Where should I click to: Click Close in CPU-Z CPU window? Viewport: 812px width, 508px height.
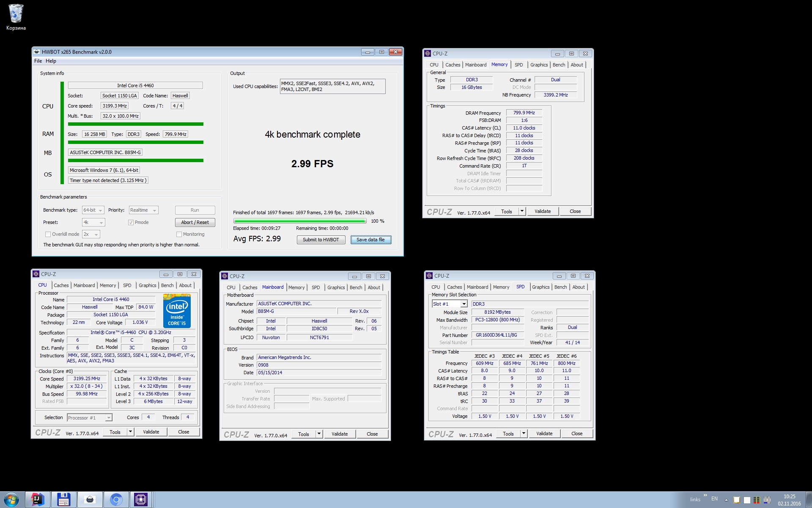[184, 432]
